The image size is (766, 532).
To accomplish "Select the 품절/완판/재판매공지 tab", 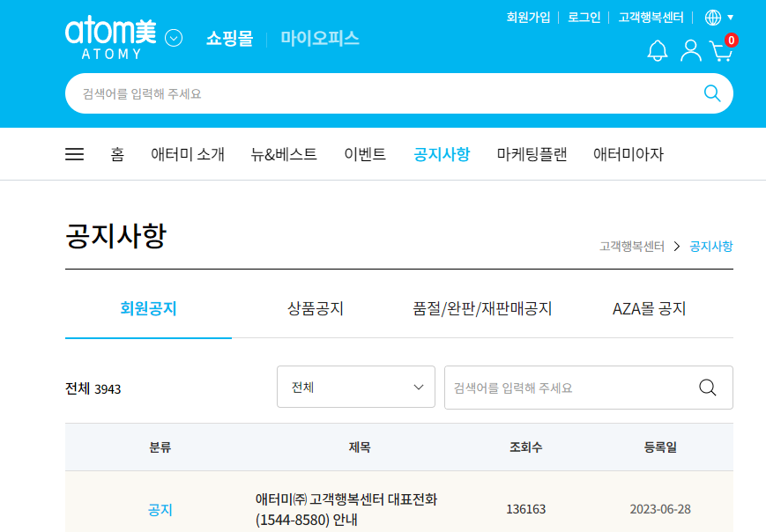I will click(483, 308).
